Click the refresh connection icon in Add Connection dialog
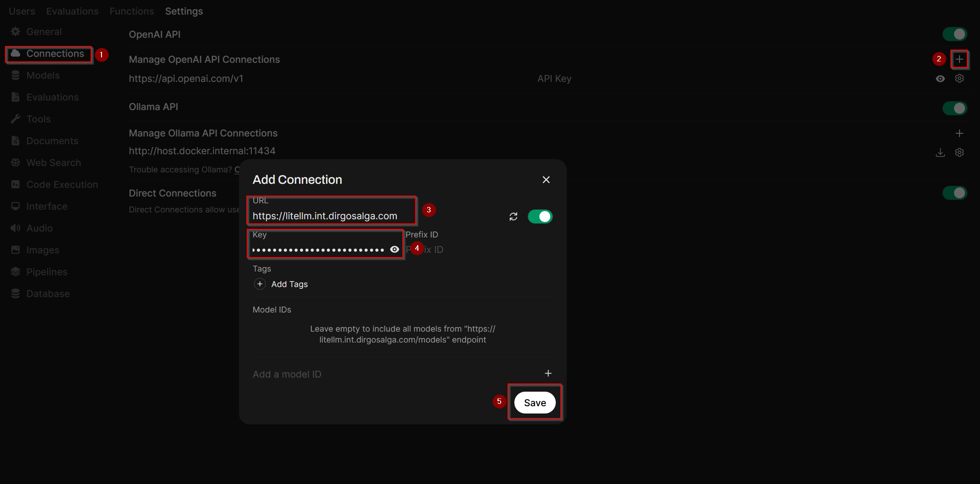 tap(513, 216)
